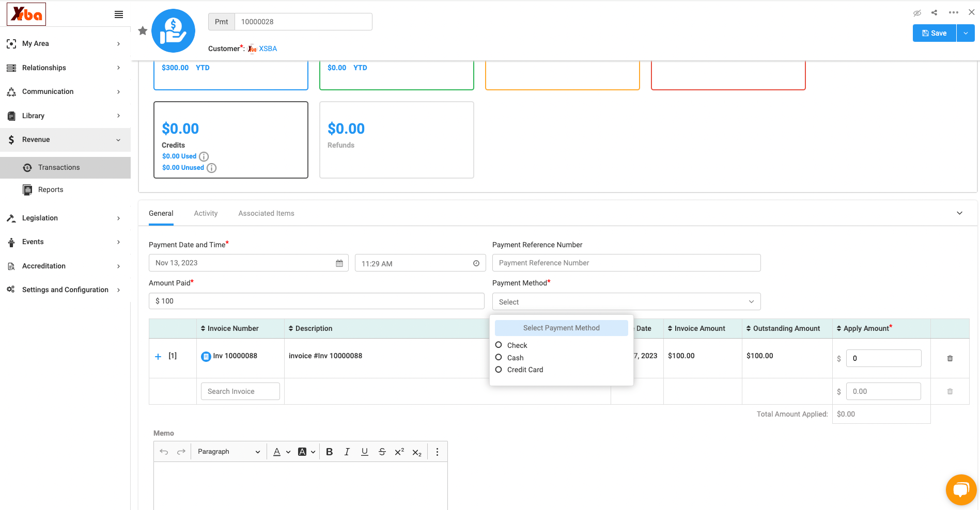Open the more options ellipsis menu

click(x=954, y=12)
